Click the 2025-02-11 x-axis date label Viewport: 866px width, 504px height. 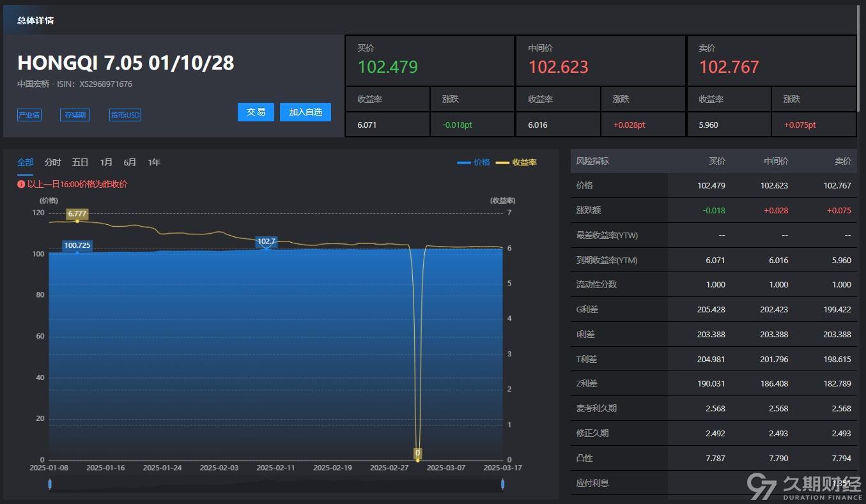[275, 468]
